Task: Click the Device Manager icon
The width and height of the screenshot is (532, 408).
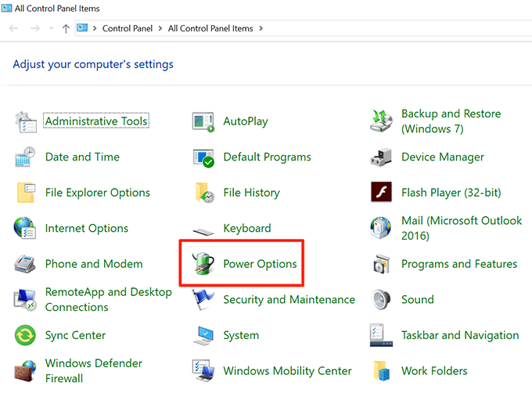Action: (381, 157)
